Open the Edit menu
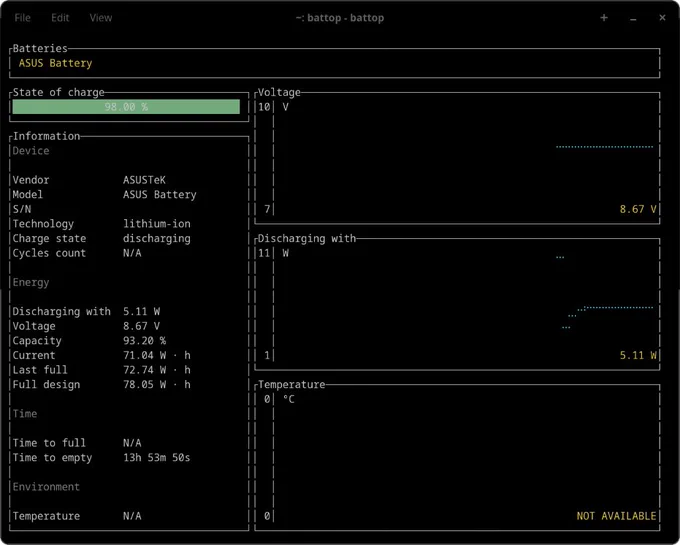This screenshot has height=545, width=680. 60,18
